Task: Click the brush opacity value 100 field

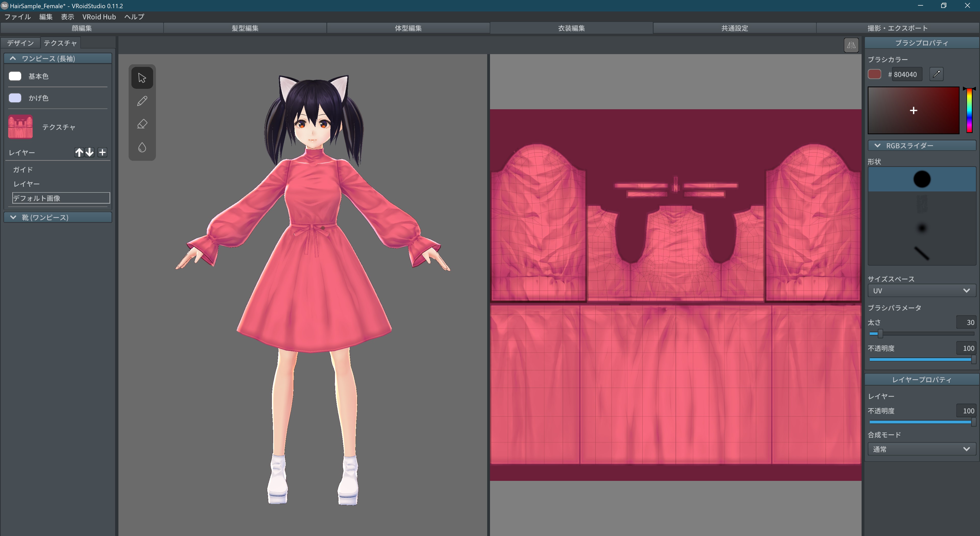Action: coord(966,348)
